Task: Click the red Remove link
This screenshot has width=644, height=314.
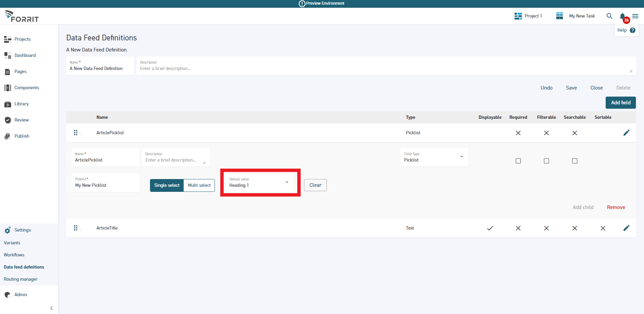Action: (x=616, y=207)
